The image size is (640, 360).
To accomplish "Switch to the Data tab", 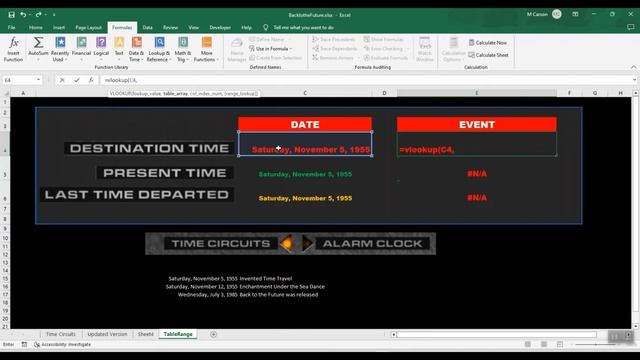I will pos(147,27).
